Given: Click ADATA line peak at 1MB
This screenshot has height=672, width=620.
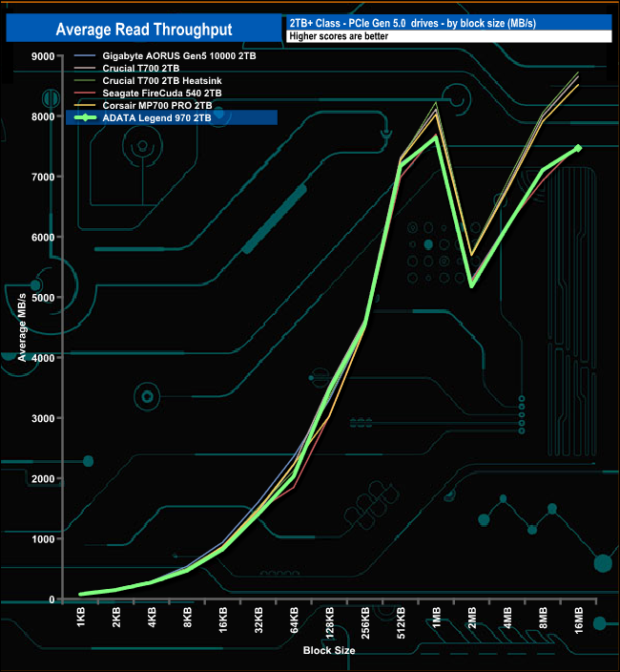Looking at the screenshot, I should [436, 137].
